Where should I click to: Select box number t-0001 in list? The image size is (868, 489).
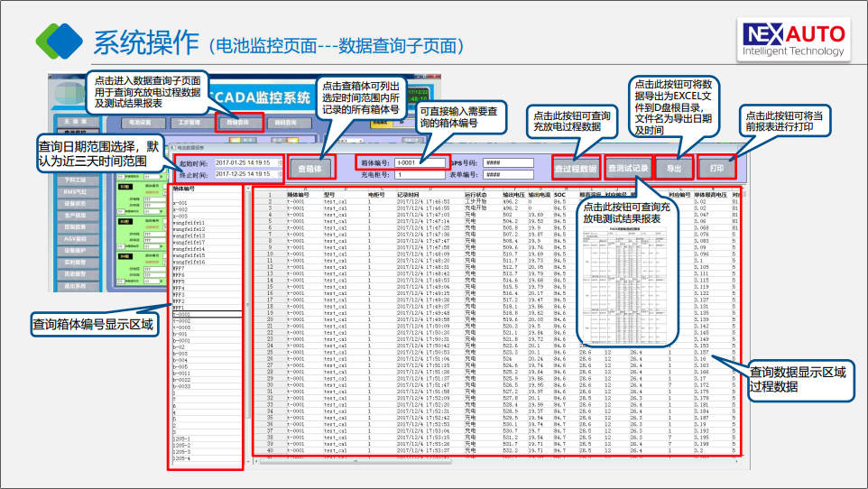[x=207, y=314]
